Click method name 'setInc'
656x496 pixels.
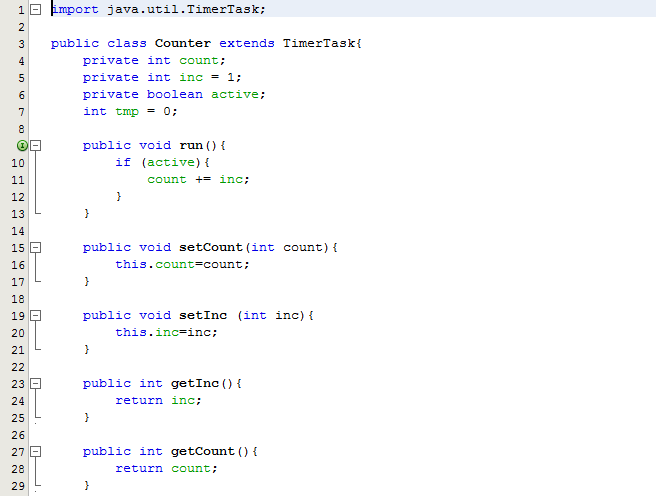203,315
